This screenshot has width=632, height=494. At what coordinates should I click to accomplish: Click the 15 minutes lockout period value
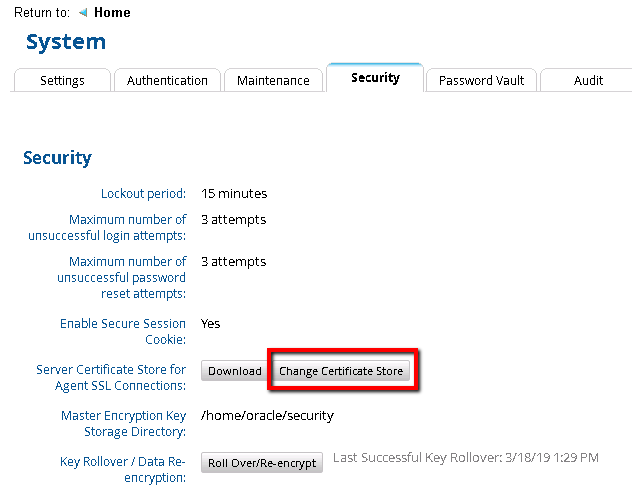click(234, 193)
